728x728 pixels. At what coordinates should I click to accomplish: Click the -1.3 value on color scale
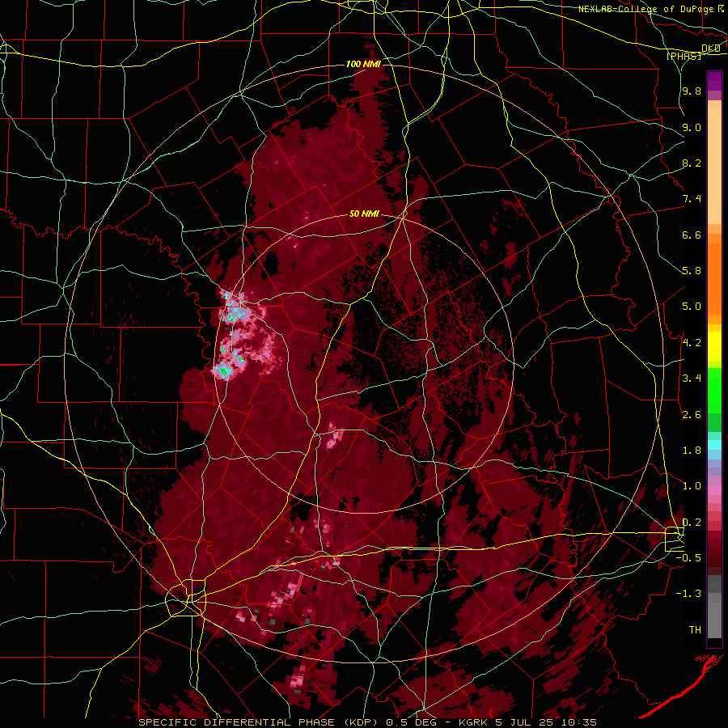689,594
